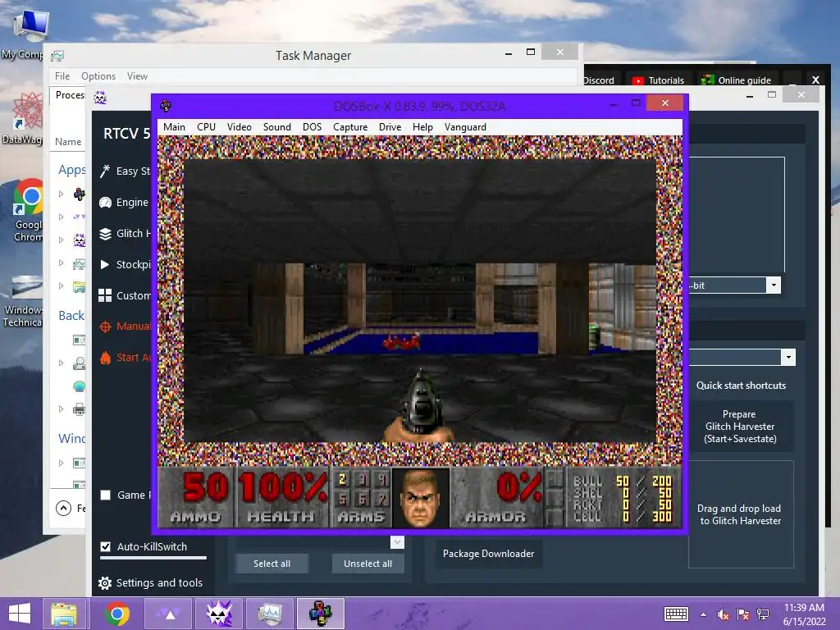Screen dimensions: 840x630
Task: Open the CPU menu in DOSBox-X
Action: pyautogui.click(x=206, y=127)
